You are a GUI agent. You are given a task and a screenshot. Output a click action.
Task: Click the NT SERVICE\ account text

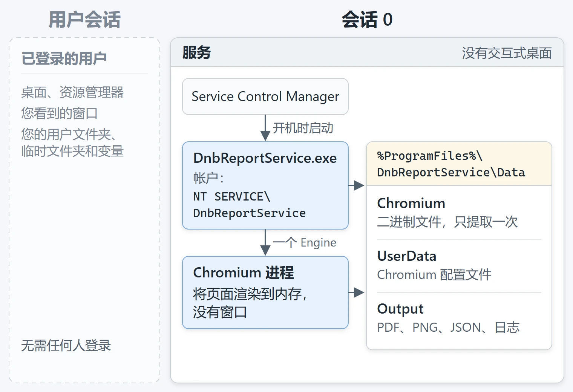point(231,196)
